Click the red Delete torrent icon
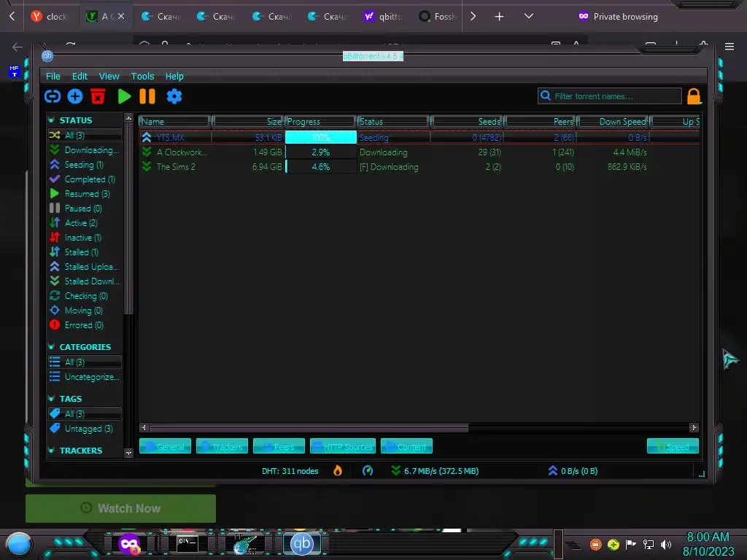747x560 pixels. pos(98,96)
